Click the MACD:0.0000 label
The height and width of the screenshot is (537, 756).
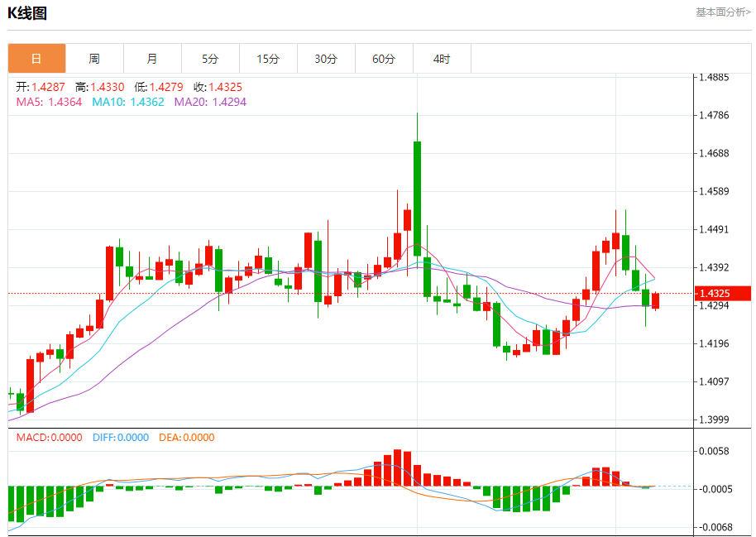click(49, 437)
